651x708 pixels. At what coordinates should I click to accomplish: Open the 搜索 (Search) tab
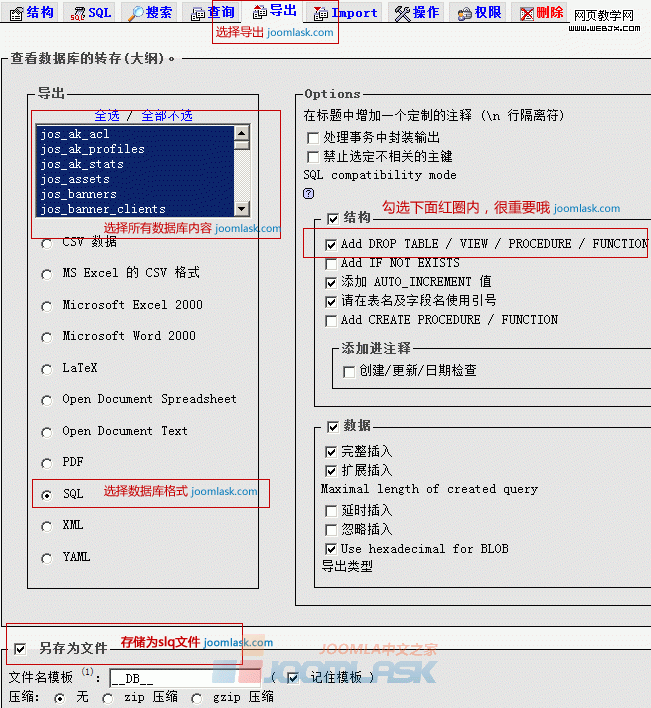coord(150,12)
